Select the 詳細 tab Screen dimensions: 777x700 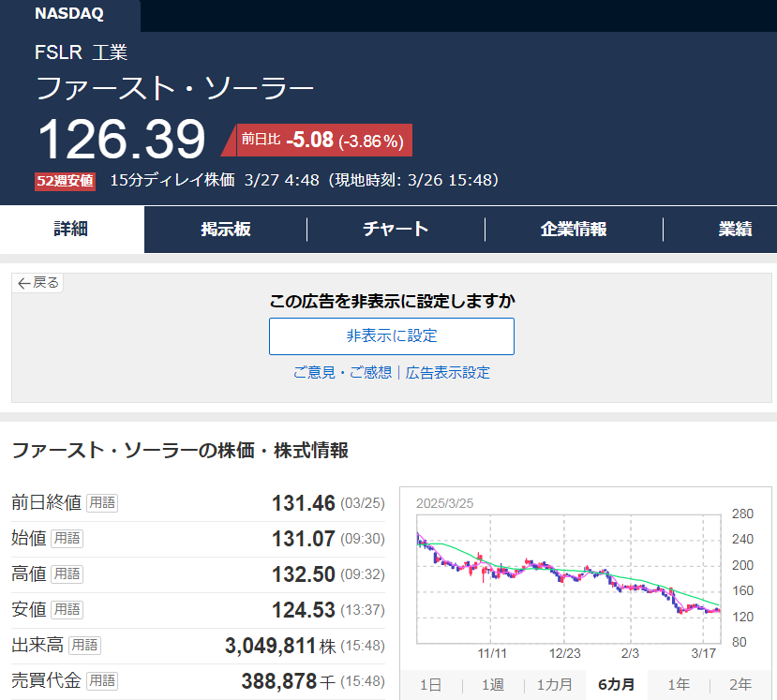tap(71, 230)
